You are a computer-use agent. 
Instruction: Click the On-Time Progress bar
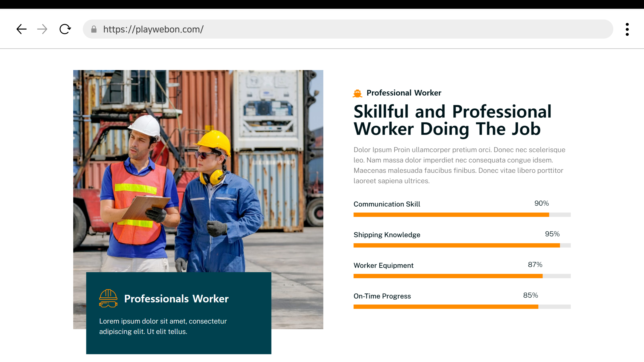462,307
